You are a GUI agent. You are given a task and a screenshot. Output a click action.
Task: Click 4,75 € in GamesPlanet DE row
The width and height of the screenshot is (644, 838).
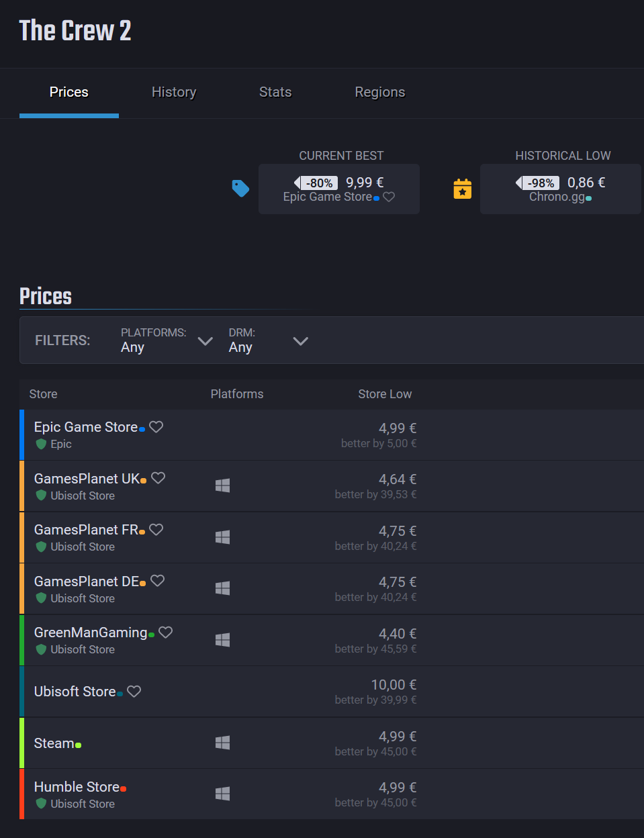(398, 582)
